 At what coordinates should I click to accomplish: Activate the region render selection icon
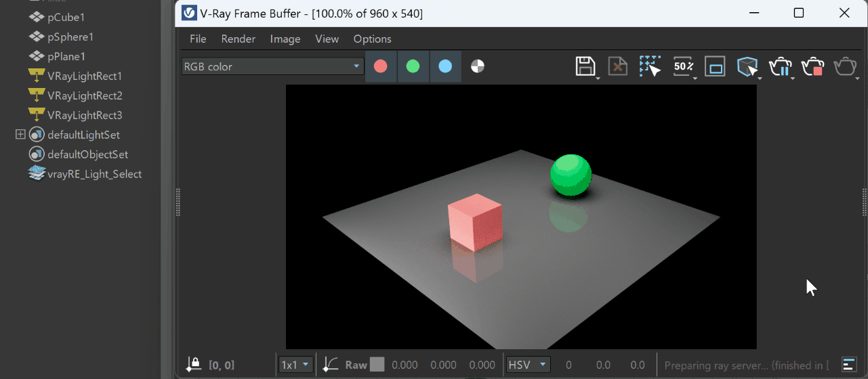coord(650,66)
